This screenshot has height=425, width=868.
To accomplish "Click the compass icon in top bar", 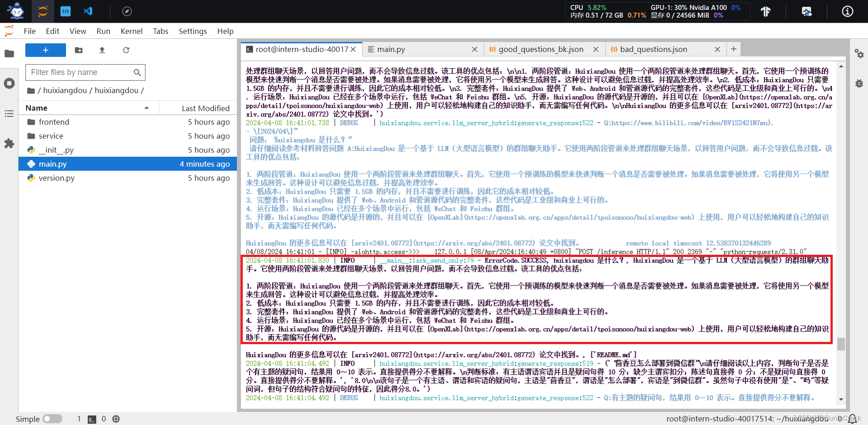I will click(x=127, y=11).
